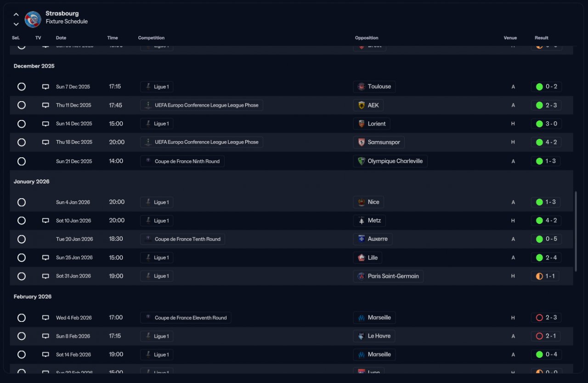Click the Le Havre club badge
588x383 pixels.
[362, 336]
